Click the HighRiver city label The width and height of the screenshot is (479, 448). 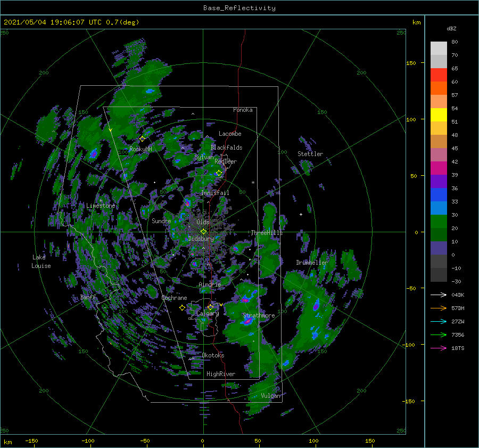(221, 374)
